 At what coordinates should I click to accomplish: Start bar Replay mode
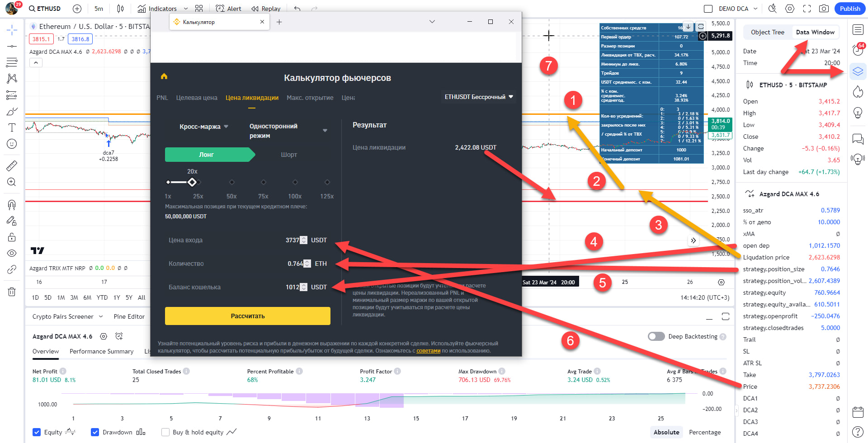click(266, 9)
